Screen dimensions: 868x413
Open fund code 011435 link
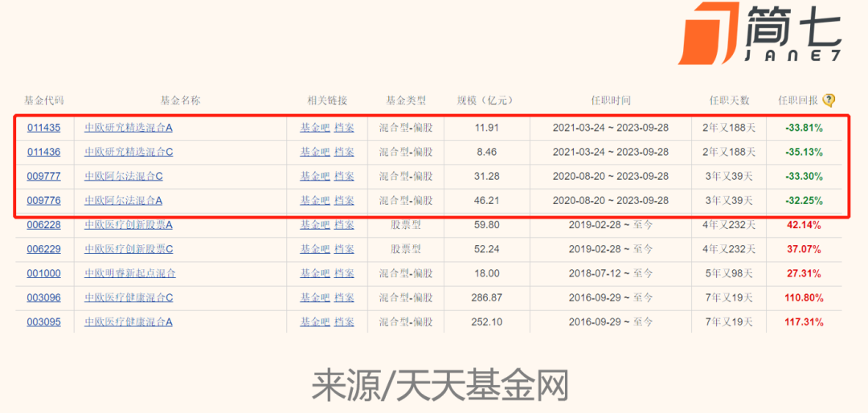point(43,128)
